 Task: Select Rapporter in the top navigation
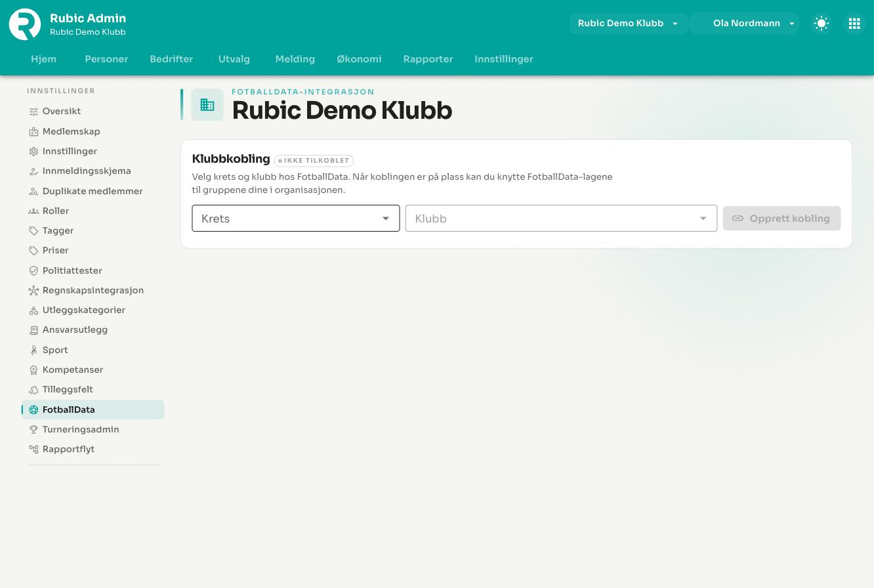[428, 59]
